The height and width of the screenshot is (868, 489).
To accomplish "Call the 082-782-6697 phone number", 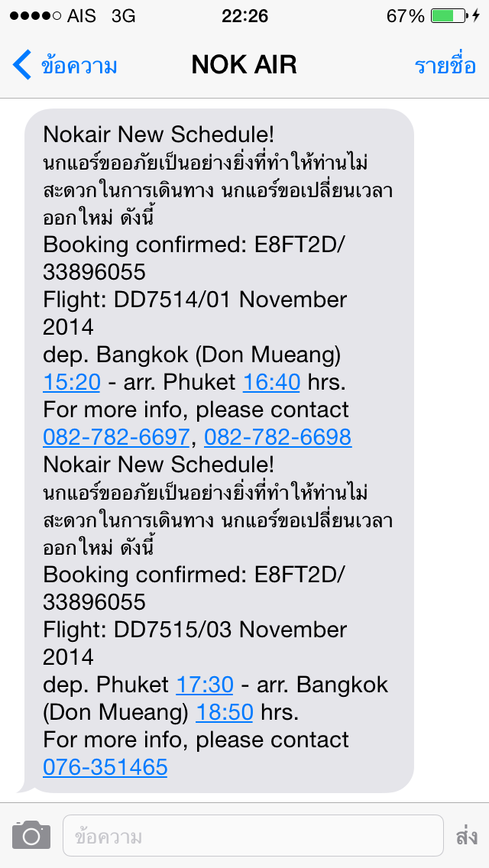I will click(116, 437).
